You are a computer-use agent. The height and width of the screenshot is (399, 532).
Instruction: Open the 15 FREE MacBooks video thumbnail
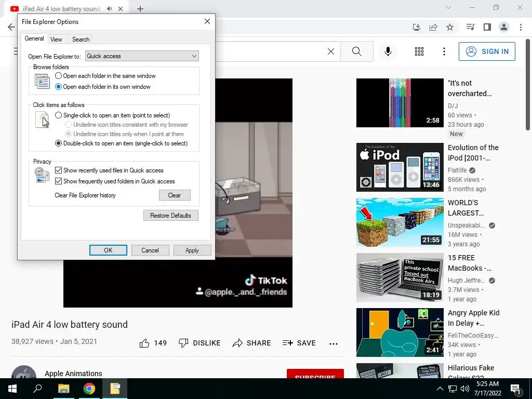pos(400,277)
